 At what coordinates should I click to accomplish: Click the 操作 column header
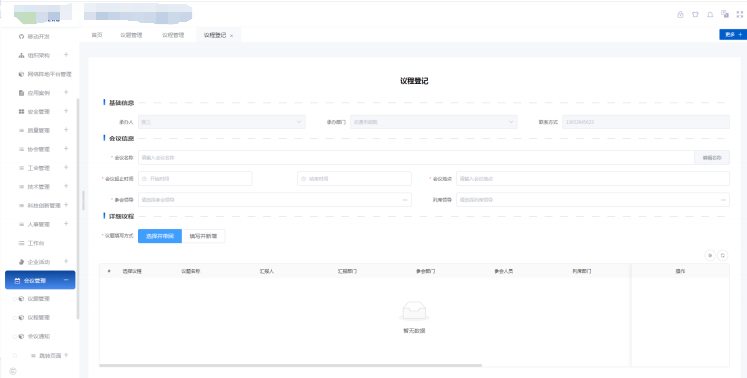(680, 271)
